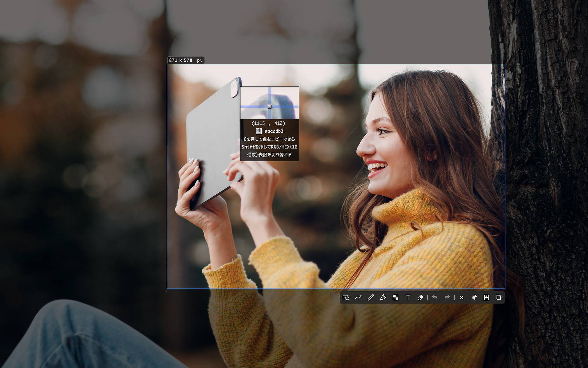Image resolution: width=588 pixels, height=368 pixels.
Task: Click the #acadb3 color swatch
Action: (x=259, y=131)
